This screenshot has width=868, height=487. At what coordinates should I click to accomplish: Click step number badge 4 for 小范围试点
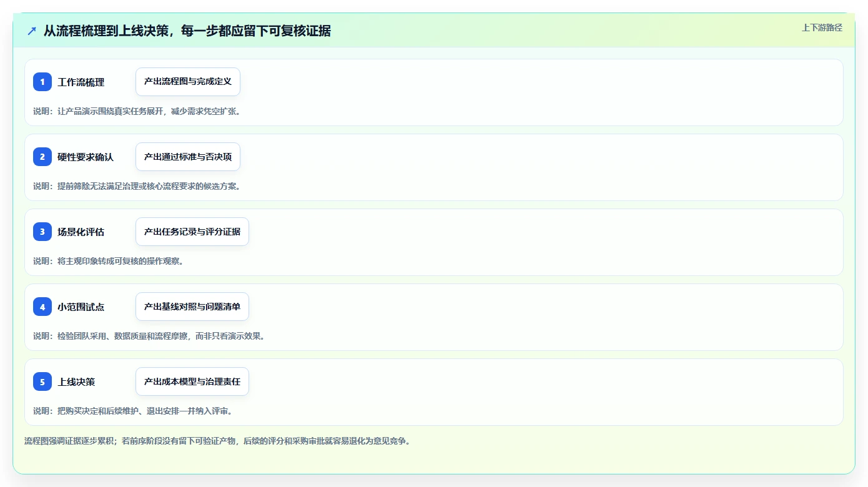point(42,307)
